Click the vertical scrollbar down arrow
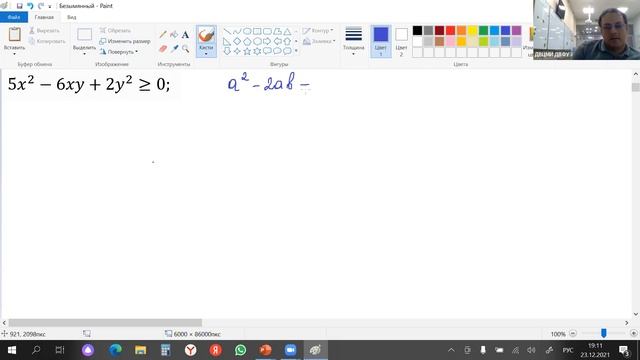The width and height of the screenshot is (640, 360). point(636,314)
